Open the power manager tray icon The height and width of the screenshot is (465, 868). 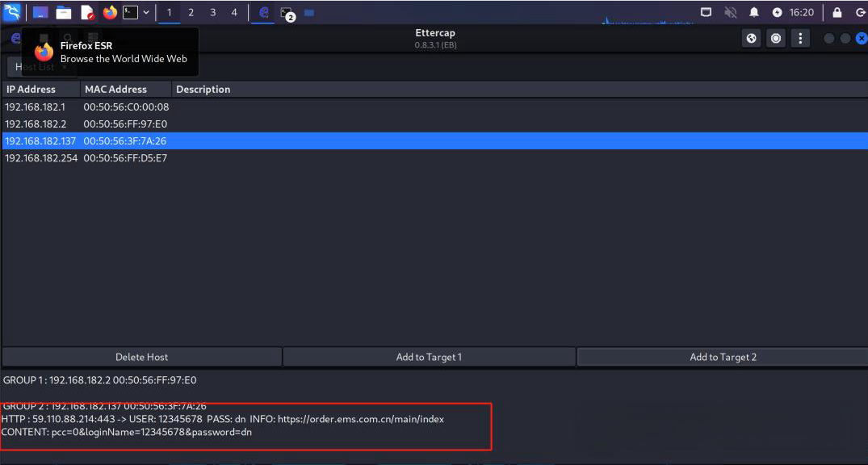pyautogui.click(x=778, y=12)
